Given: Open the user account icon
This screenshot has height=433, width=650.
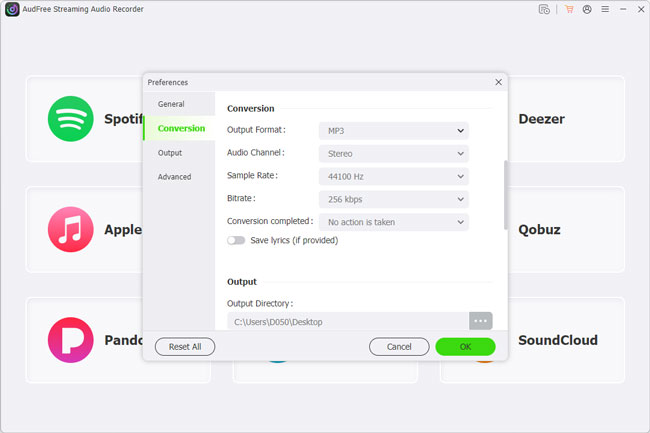Looking at the screenshot, I should pos(586,10).
